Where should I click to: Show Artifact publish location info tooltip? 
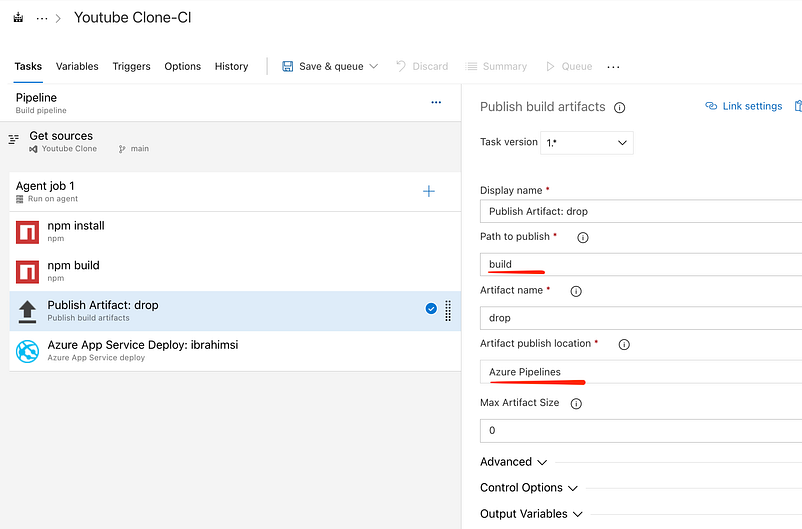[x=624, y=344]
